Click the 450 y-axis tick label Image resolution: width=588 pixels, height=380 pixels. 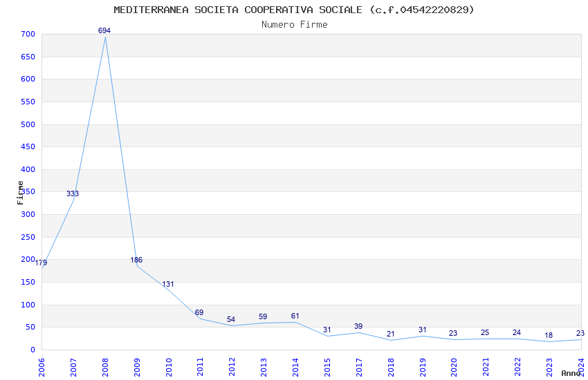pyautogui.click(x=28, y=146)
